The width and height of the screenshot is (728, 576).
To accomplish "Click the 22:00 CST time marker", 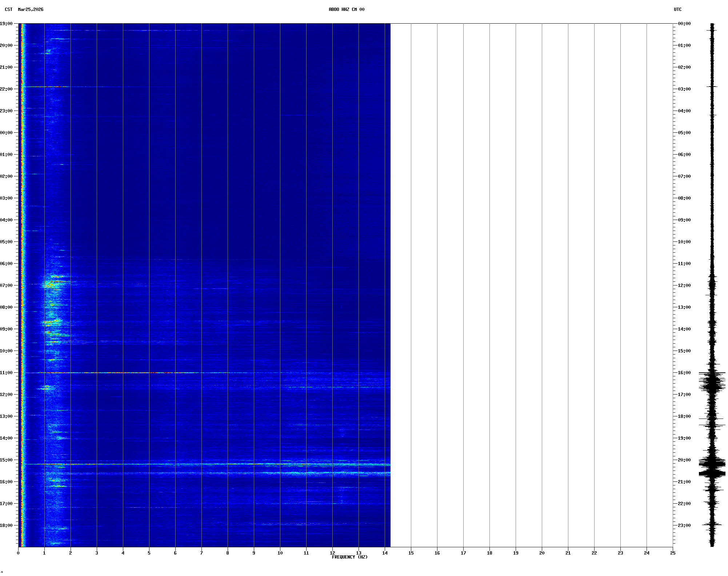I will [7, 89].
